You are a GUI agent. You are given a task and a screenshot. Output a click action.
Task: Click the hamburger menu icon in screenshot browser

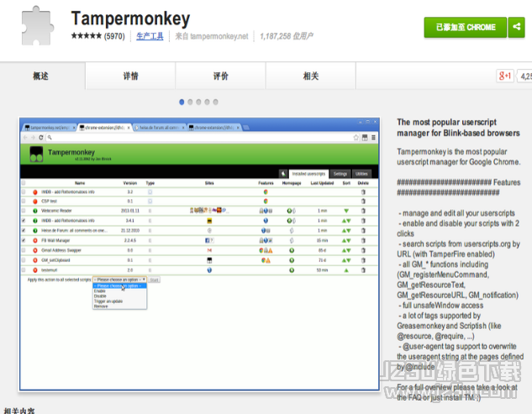[x=373, y=138]
